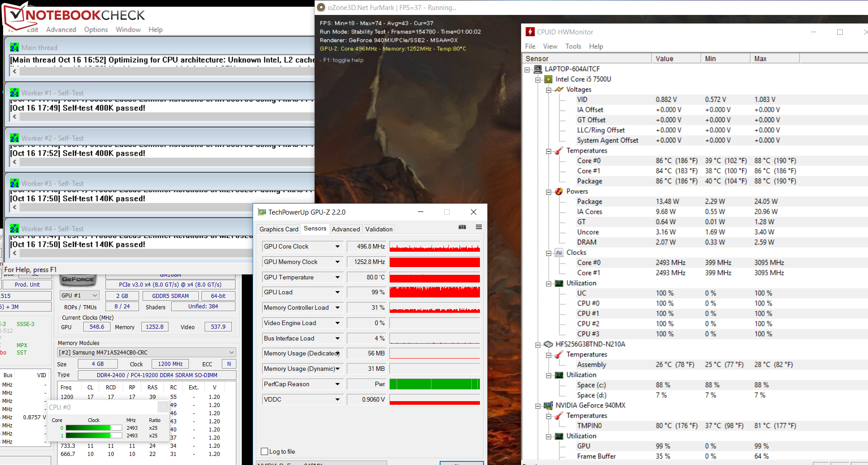Viewport: 868px width, 465px height.
Task: Click the GPU-Z screenshot camera icon
Action: (x=462, y=227)
